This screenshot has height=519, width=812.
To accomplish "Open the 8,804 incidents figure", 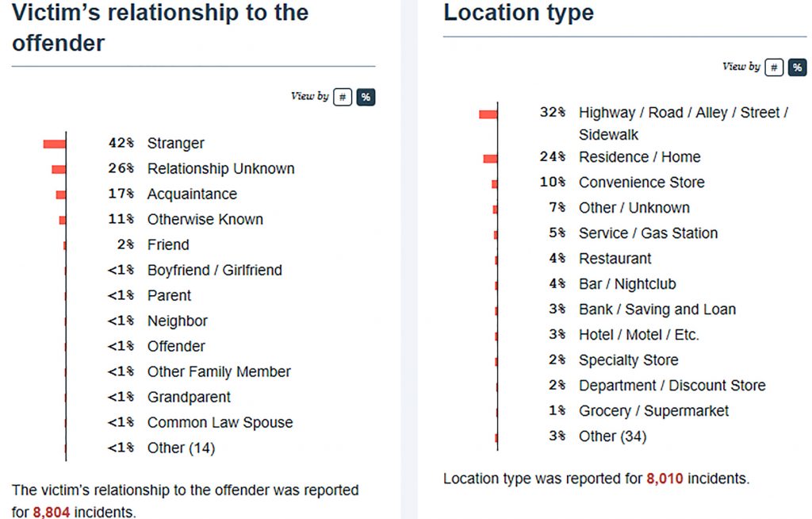I will [x=52, y=513].
